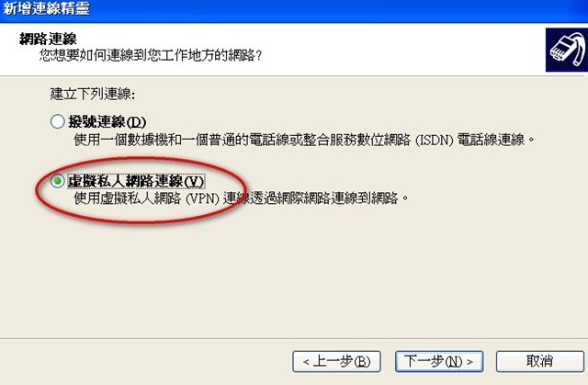Click the (VPN) text in the VPN description
Image resolution: width=588 pixels, height=385 pixels.
click(x=202, y=198)
